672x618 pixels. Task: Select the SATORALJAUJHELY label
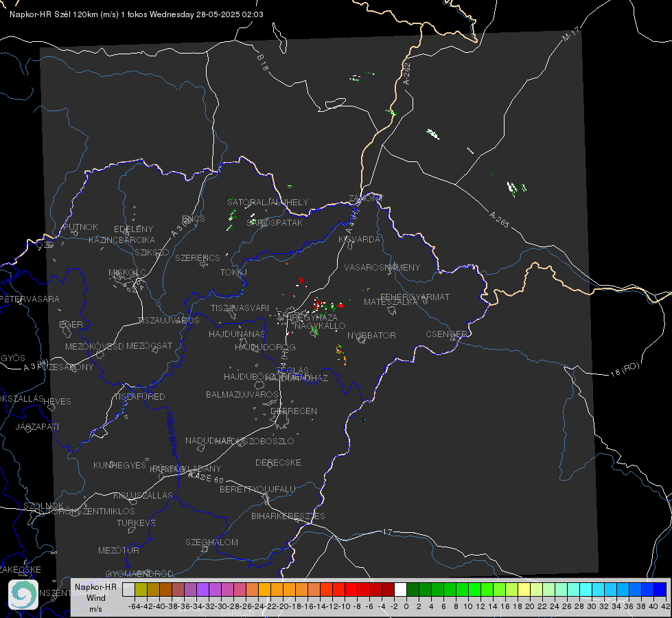[268, 202]
